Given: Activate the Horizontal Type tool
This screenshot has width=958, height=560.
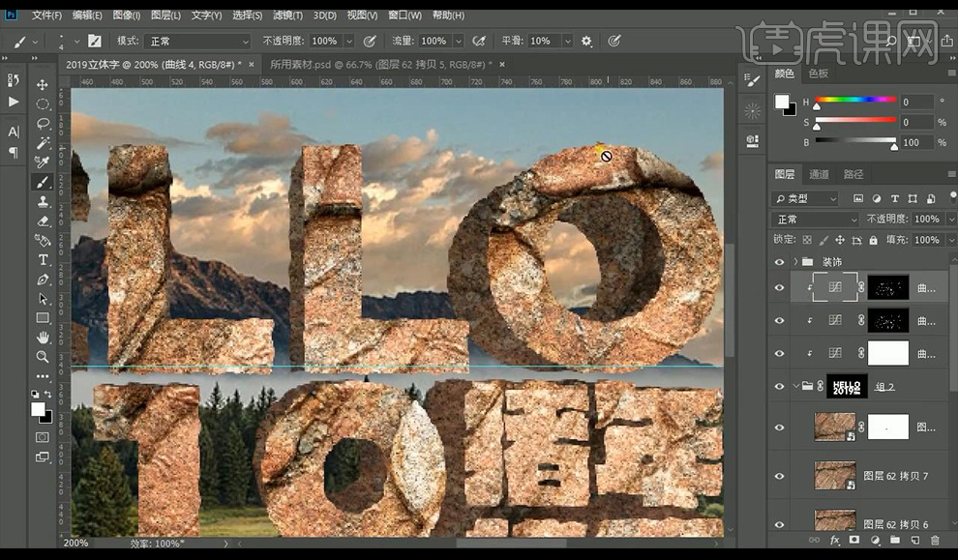Looking at the screenshot, I should coord(43,260).
